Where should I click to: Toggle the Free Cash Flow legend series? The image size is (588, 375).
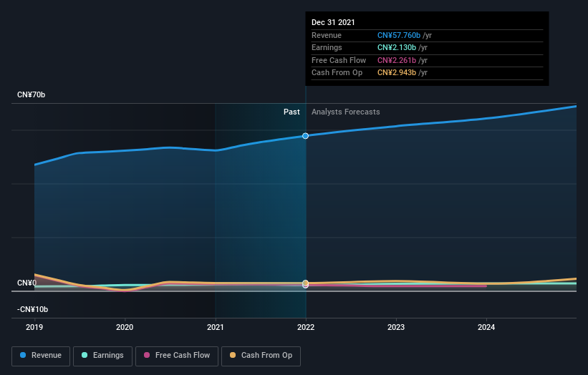click(x=177, y=356)
